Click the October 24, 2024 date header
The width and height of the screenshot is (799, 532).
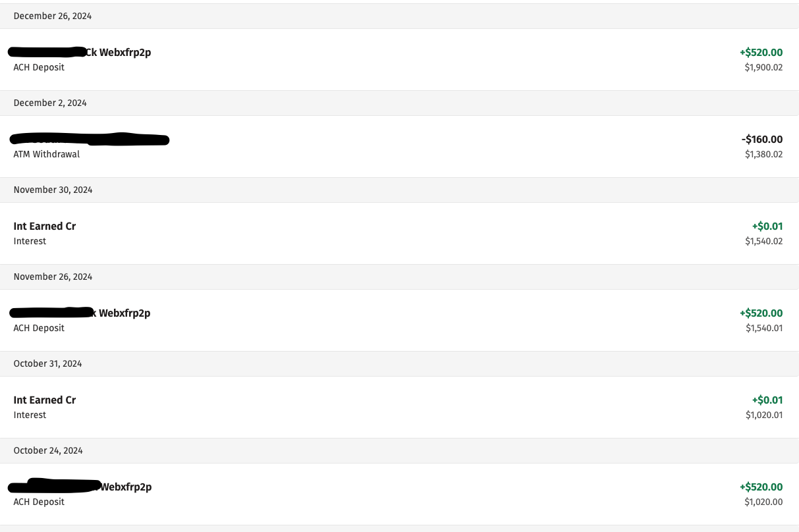tap(48, 450)
